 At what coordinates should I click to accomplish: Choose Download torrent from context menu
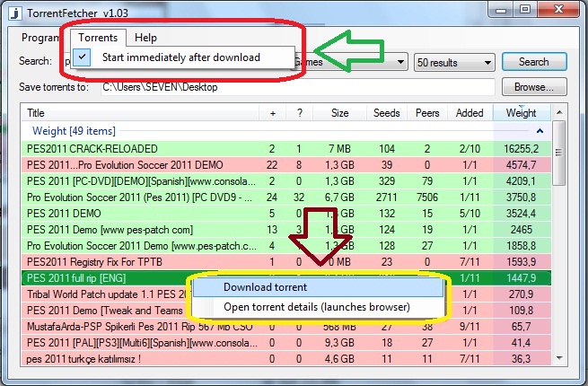tap(318, 287)
